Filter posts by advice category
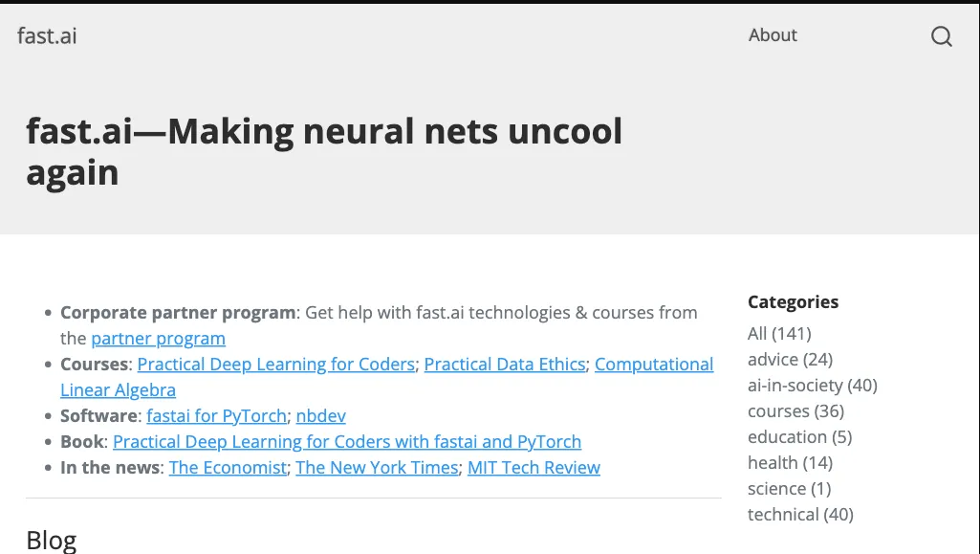 click(x=790, y=360)
